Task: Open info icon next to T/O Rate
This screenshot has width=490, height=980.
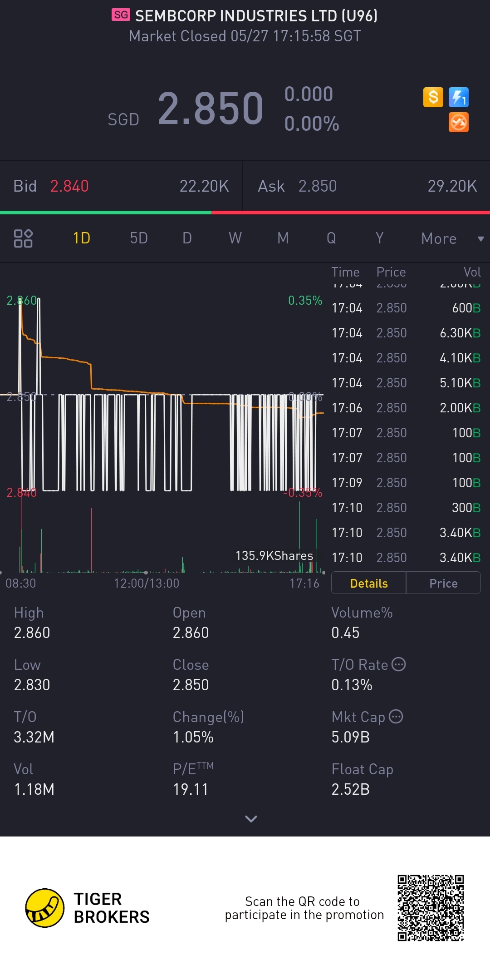Action: coord(398,664)
